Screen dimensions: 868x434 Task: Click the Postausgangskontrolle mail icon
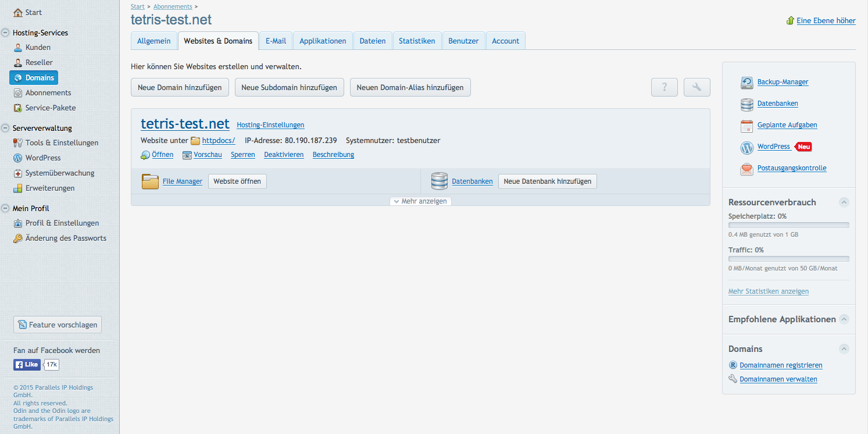click(746, 169)
